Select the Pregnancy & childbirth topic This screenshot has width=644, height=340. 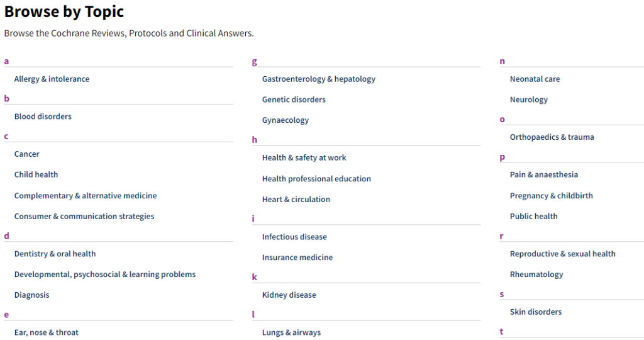click(552, 196)
